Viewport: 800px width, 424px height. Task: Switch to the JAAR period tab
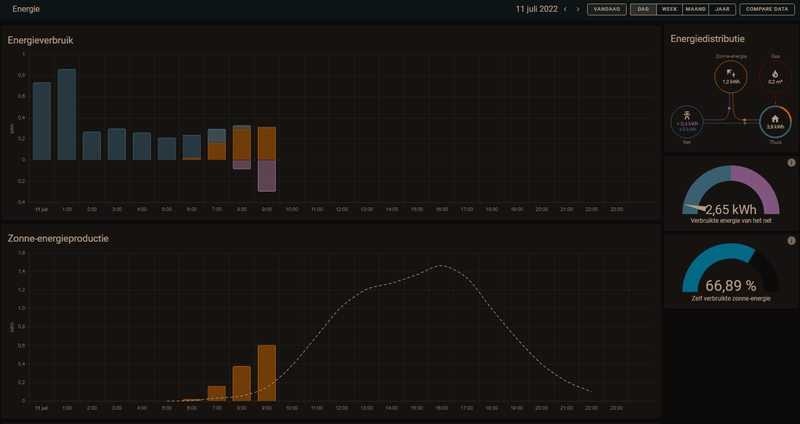coord(722,9)
